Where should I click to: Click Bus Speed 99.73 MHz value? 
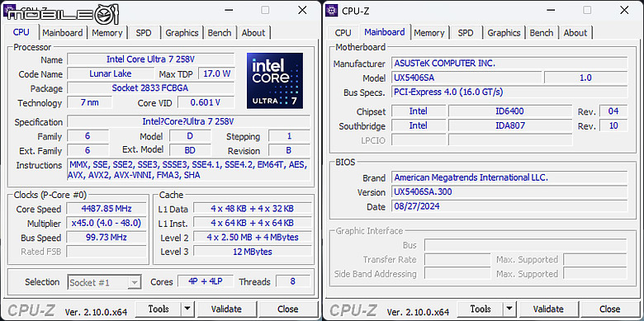tap(107, 238)
